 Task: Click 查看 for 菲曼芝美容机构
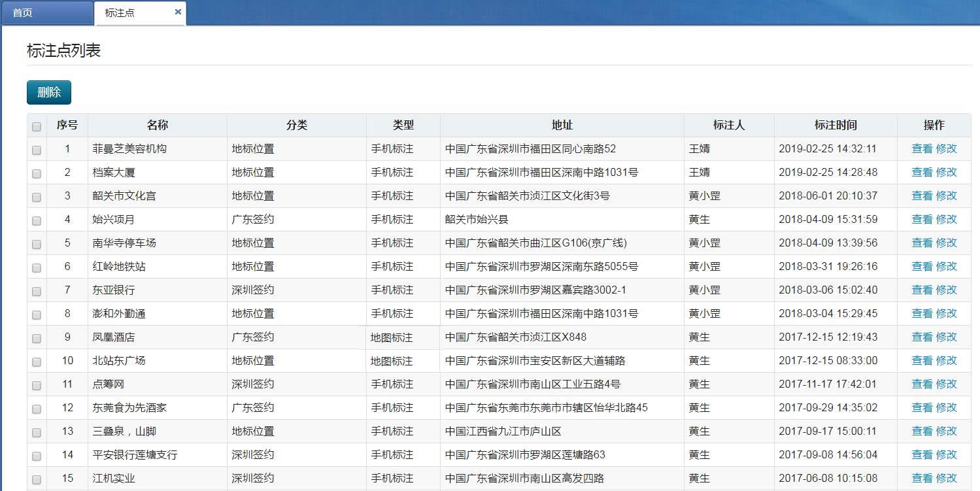click(x=922, y=148)
